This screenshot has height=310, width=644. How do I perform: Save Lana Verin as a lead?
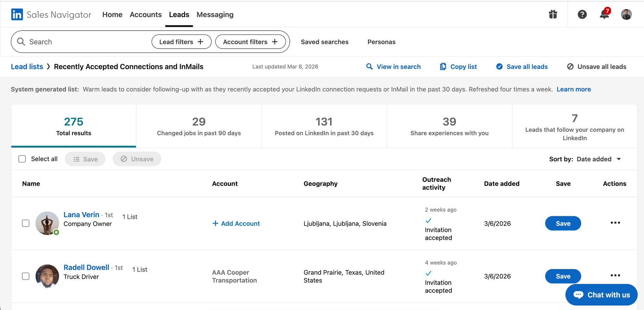point(563,223)
